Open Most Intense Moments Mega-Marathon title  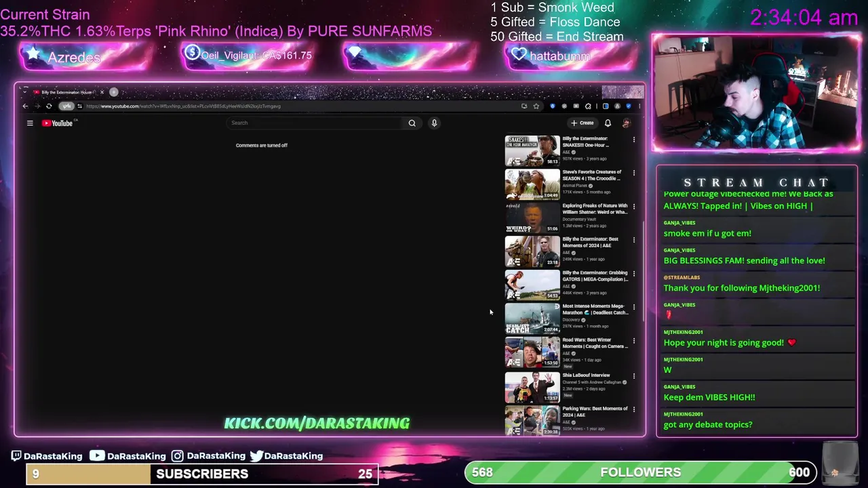point(595,309)
